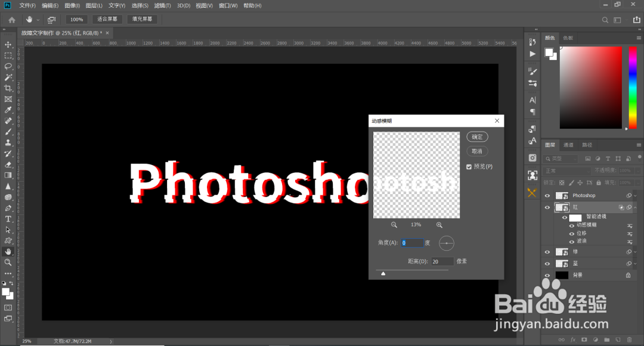Open the 图像(I) menu
This screenshot has height=346, width=644.
click(x=72, y=6)
